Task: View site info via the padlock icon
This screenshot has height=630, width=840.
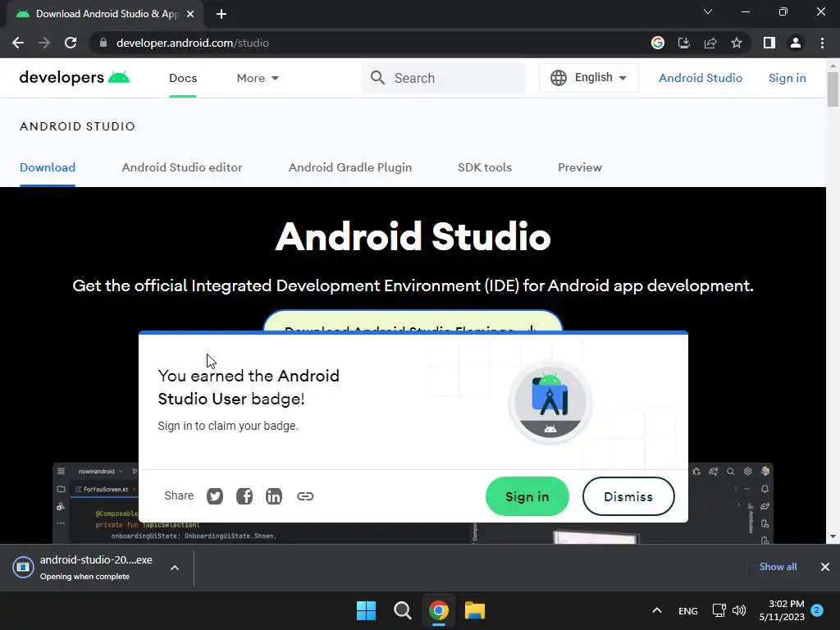Action: [x=103, y=43]
